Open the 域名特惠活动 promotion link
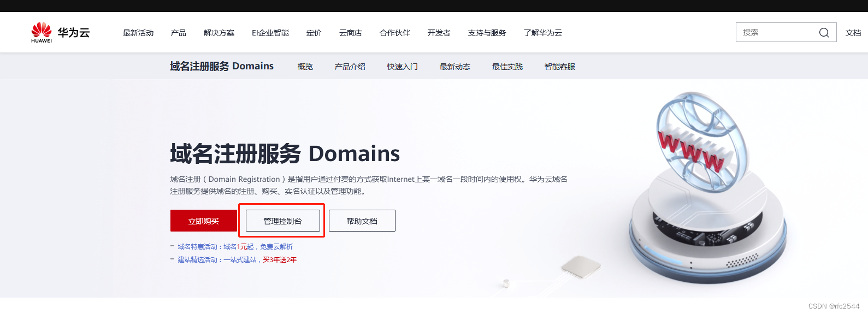This screenshot has height=314, width=868. click(x=235, y=247)
